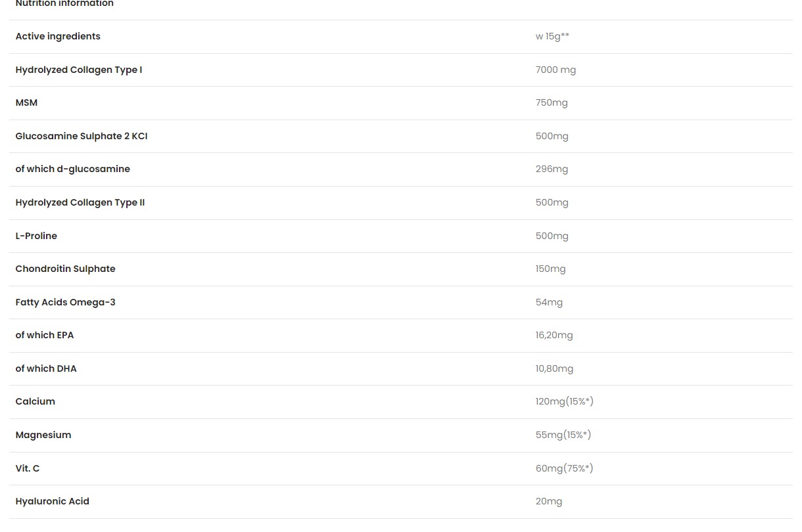Image resolution: width=802 pixels, height=532 pixels.
Task: Click the 54mg Omega-3 value
Action: pyautogui.click(x=549, y=302)
